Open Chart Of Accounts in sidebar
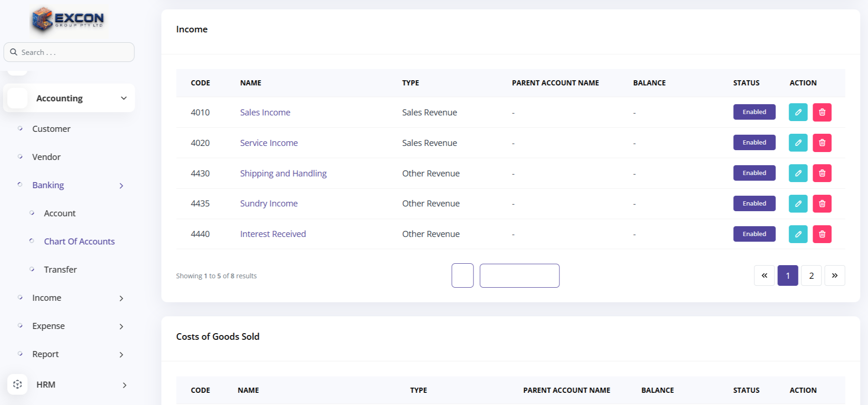868x405 pixels. pos(79,242)
